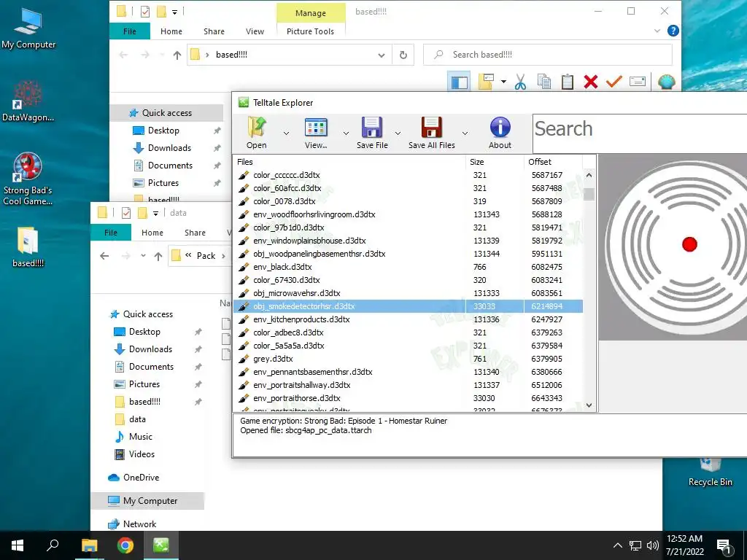The image size is (747, 560).
Task: Expand the Save File dropdown arrow
Action: 398,133
